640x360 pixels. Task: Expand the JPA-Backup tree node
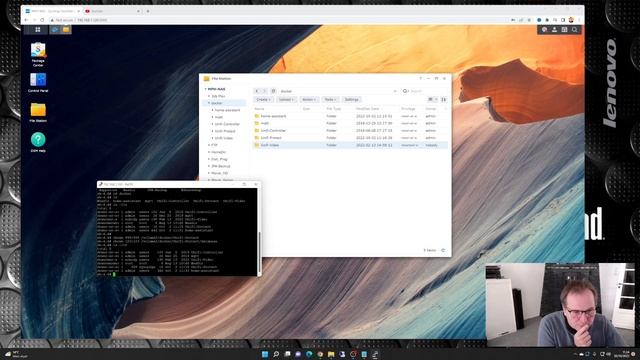click(x=209, y=166)
